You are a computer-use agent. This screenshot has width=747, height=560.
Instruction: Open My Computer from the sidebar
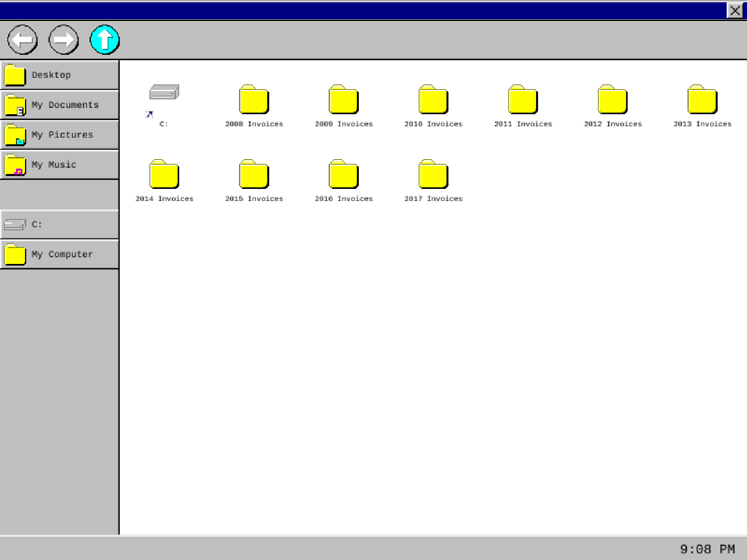tap(59, 254)
